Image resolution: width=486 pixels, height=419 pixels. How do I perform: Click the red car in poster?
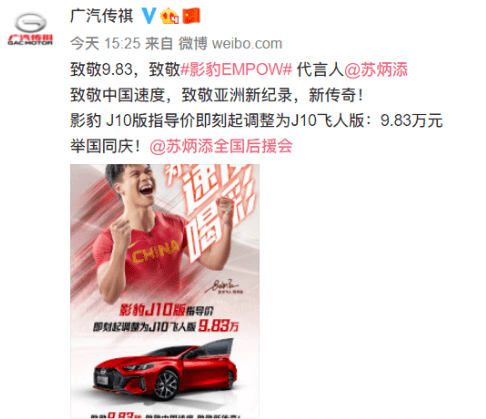tap(165, 370)
